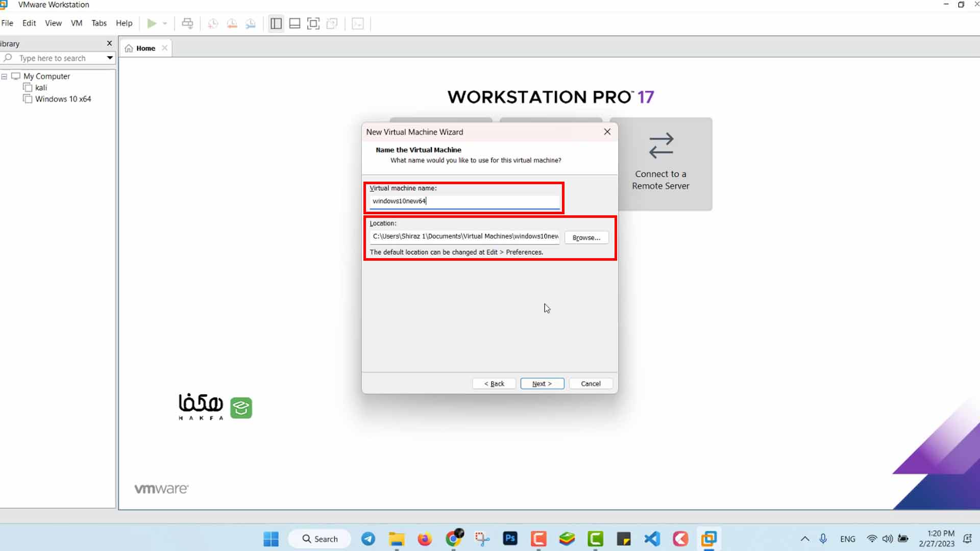Open the green Camtasia taskbar icon
The width and height of the screenshot is (980, 551).
[595, 539]
